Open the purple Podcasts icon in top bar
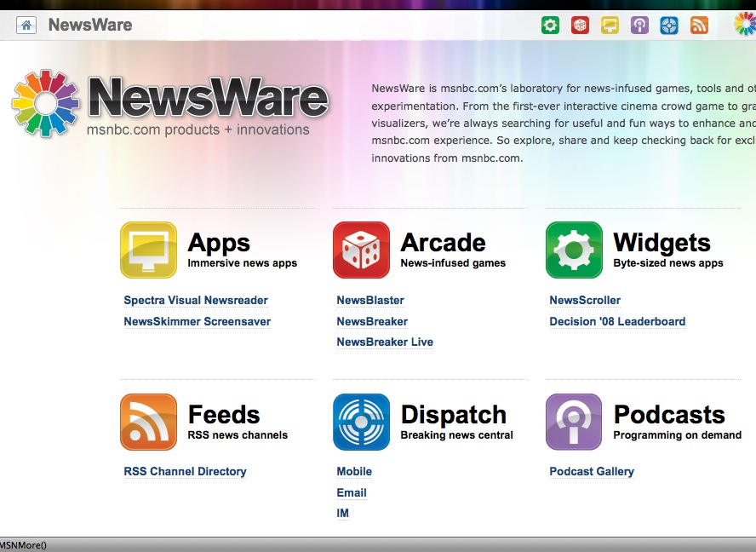The width and height of the screenshot is (756, 552). click(x=639, y=25)
